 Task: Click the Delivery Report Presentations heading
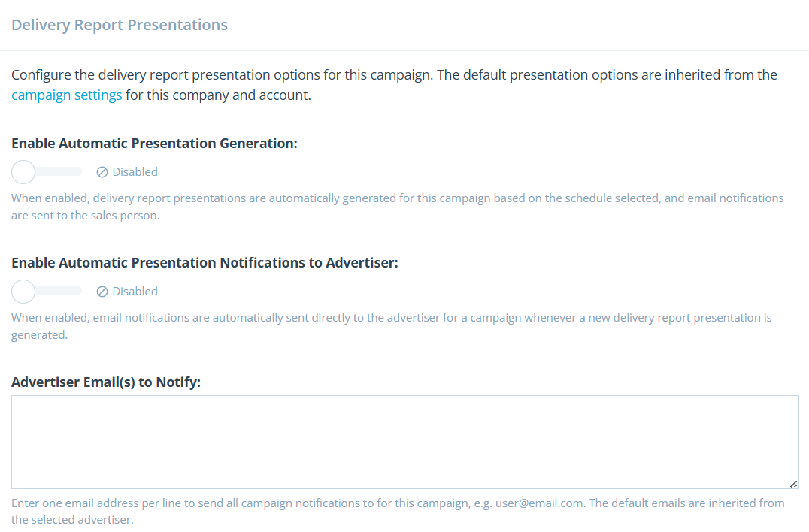click(120, 25)
